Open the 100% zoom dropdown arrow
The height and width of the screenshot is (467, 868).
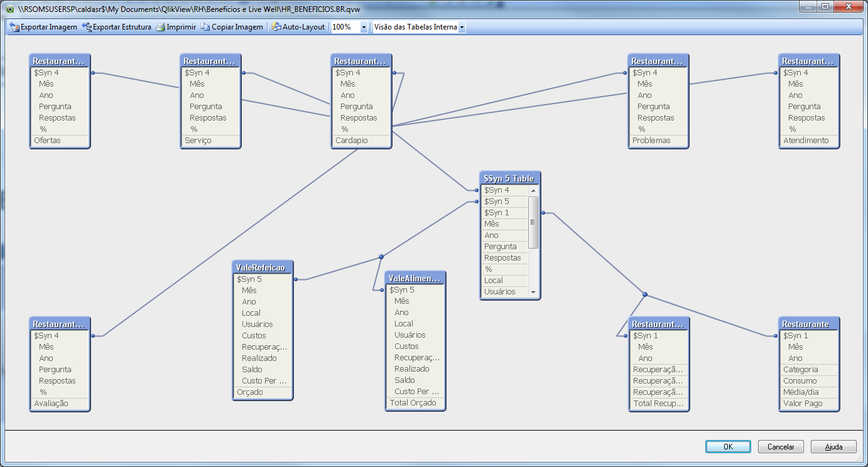point(364,28)
